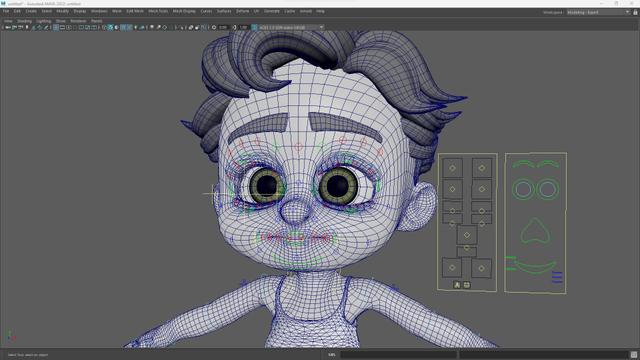Open the Script Editor icon in status bar
Image resolution: width=640 pixels, height=360 pixels.
click(x=633, y=355)
